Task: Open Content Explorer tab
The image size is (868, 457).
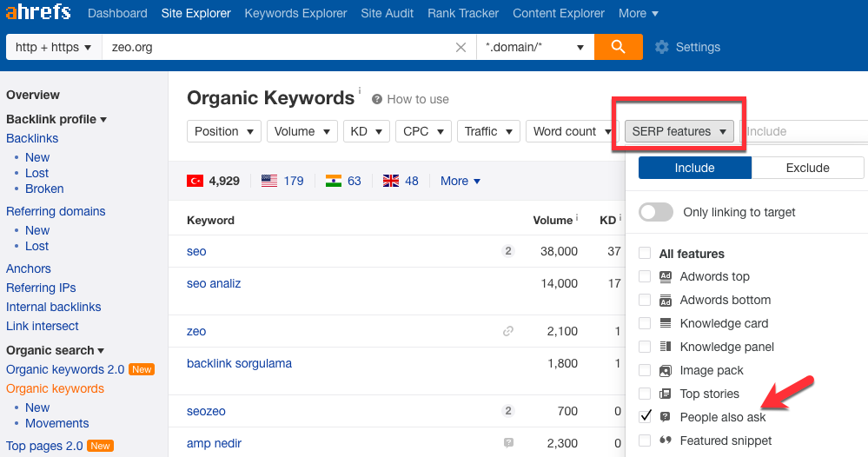Action: pos(559,13)
